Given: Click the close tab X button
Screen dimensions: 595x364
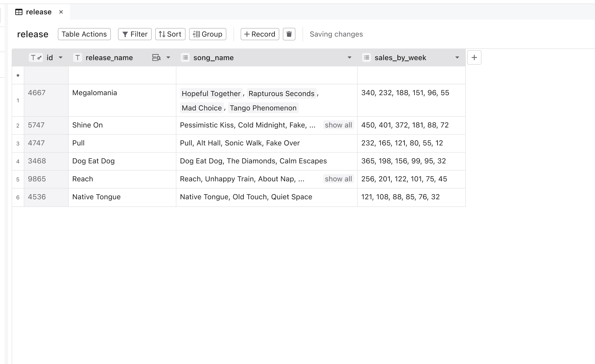Looking at the screenshot, I should [x=61, y=11].
